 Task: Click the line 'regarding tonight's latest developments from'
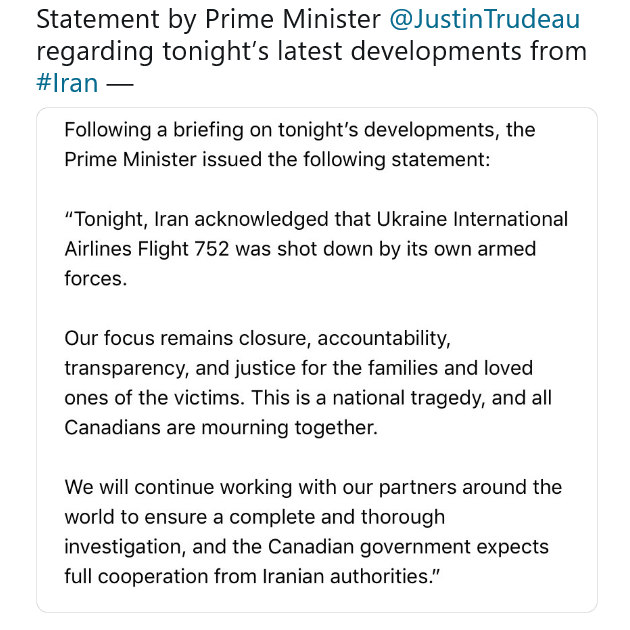312,52
